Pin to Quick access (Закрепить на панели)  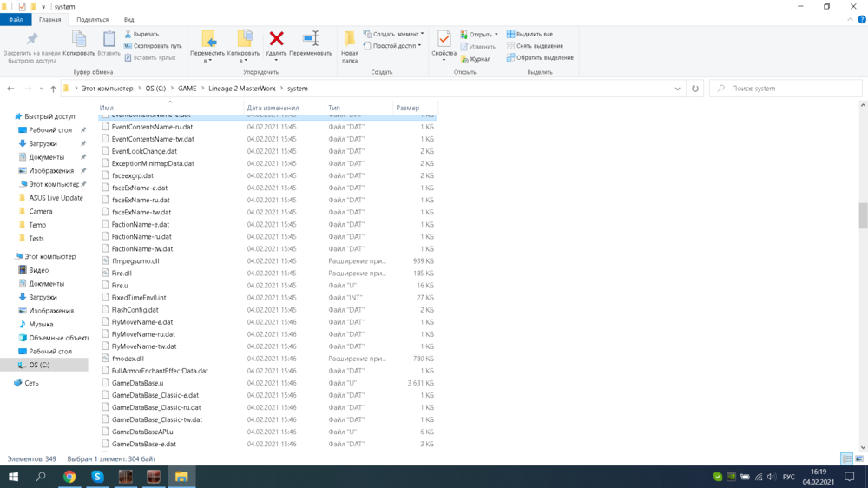pos(32,45)
